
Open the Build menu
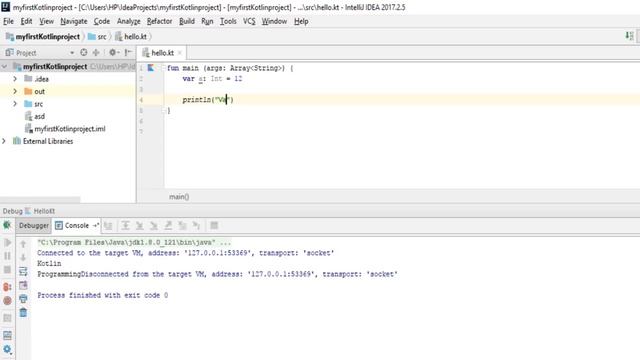point(187,21)
